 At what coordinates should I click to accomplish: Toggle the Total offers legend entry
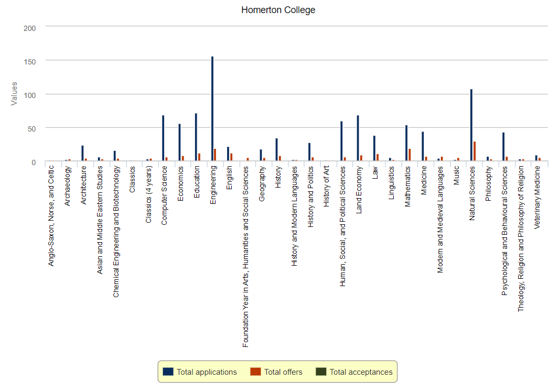tap(276, 372)
